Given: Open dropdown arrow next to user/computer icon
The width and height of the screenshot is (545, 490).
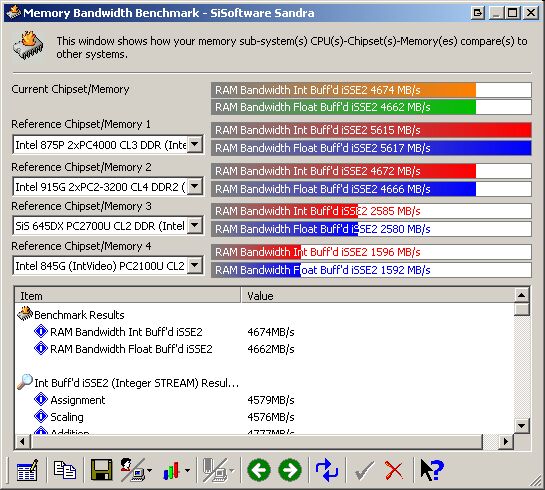Looking at the screenshot, I should point(149,470).
